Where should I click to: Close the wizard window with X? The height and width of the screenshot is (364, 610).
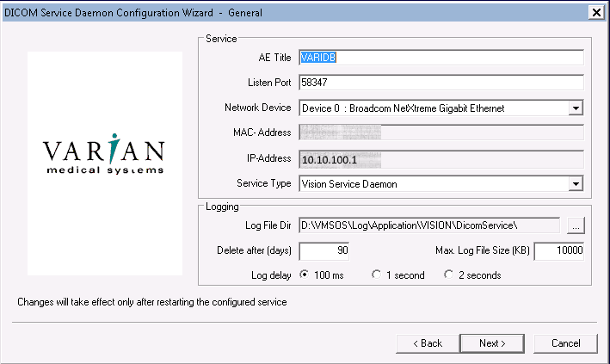point(596,13)
